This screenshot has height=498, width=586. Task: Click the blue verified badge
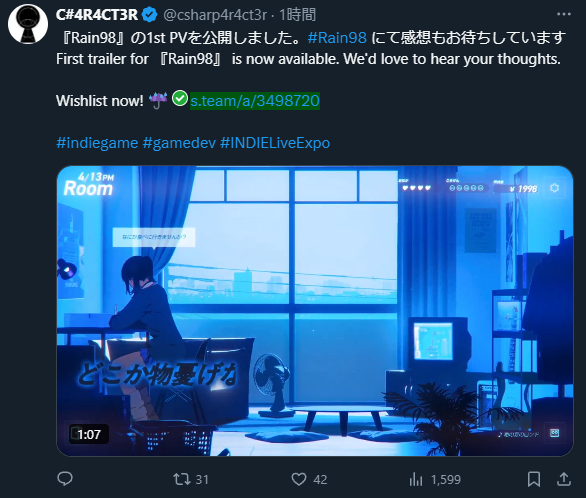pyautogui.click(x=150, y=15)
